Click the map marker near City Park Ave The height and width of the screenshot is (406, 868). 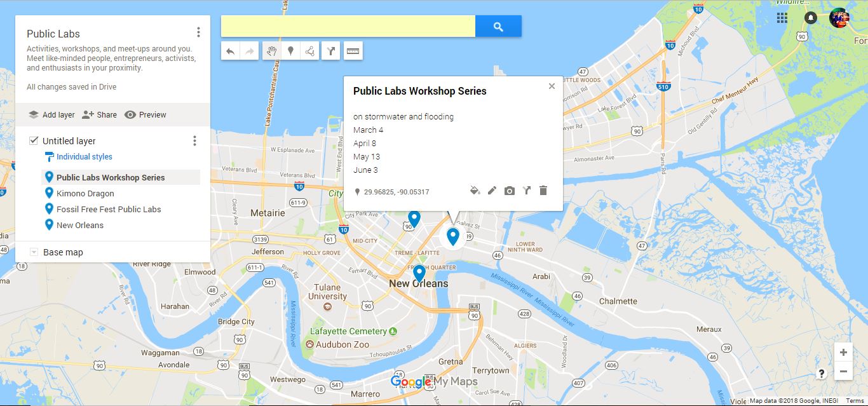pyautogui.click(x=414, y=219)
